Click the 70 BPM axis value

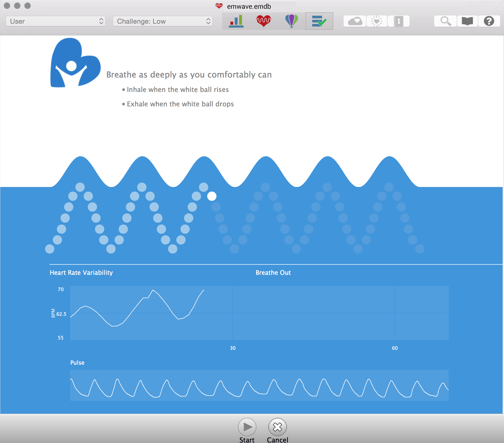pyautogui.click(x=61, y=289)
